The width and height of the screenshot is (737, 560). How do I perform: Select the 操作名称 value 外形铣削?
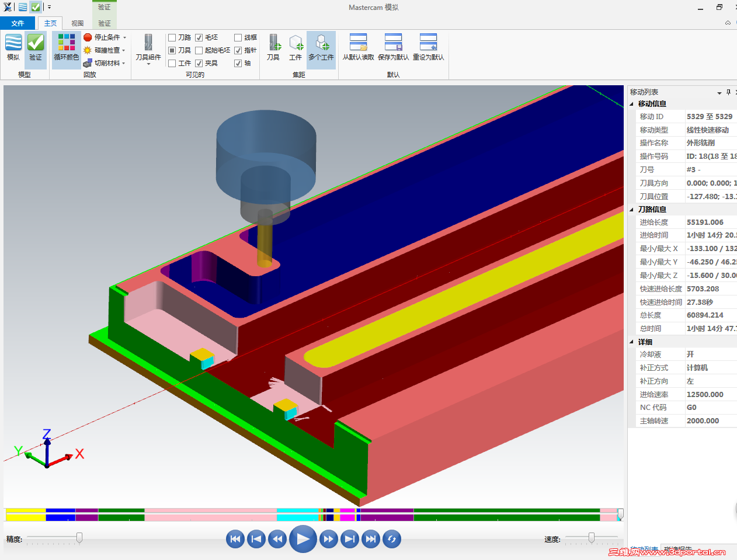700,143
